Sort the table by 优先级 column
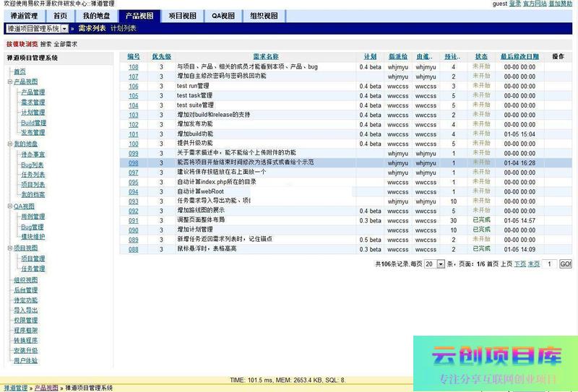Viewport: 578px width, 392px height. tap(161, 56)
